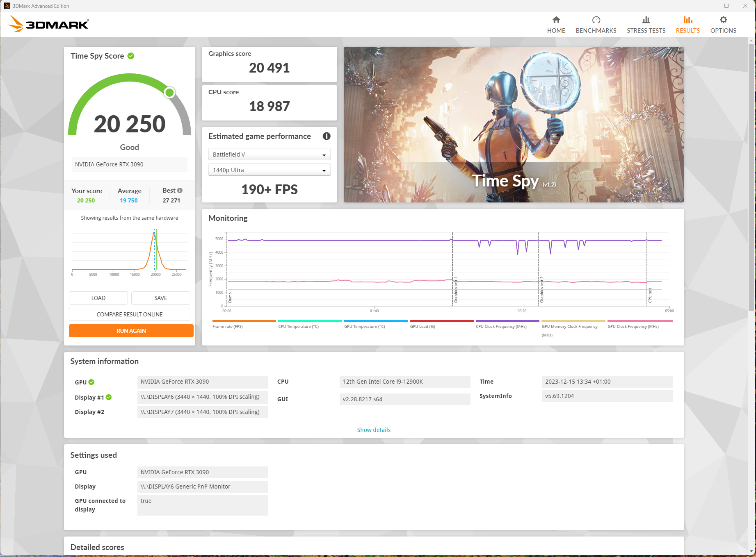Open the Benchmarks gauge icon
The width and height of the screenshot is (756, 557).
[596, 20]
